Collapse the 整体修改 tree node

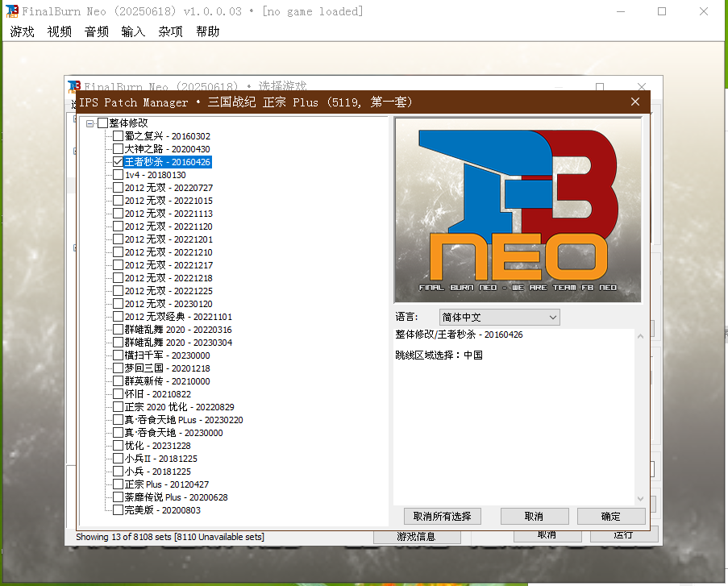pos(90,123)
